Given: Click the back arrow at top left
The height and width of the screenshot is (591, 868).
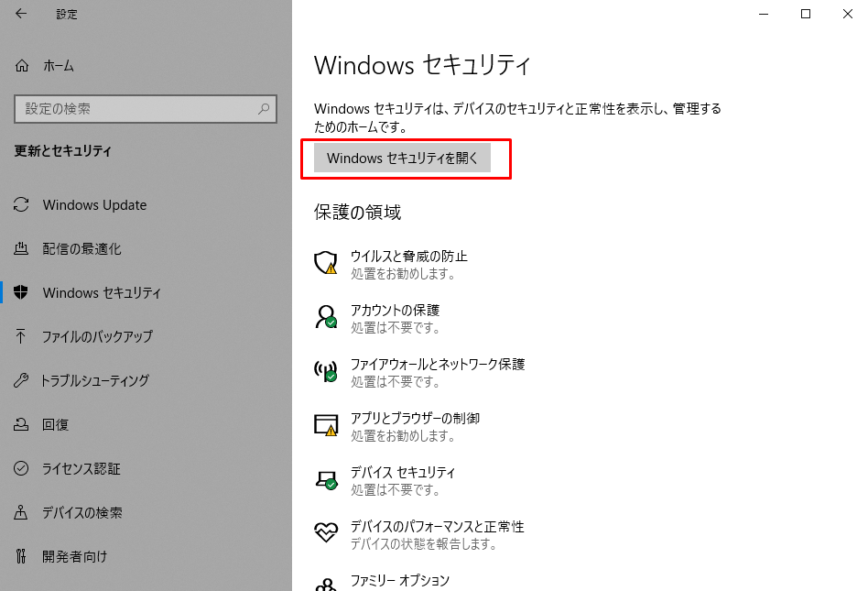Looking at the screenshot, I should 19,14.
